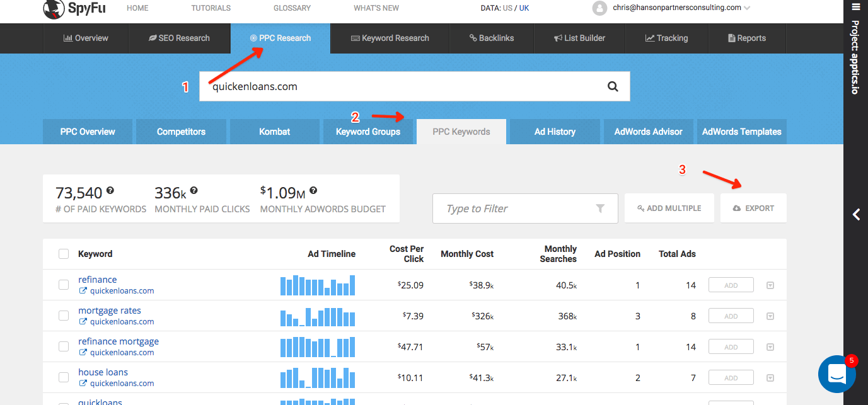Check the house loans row checkbox

pos(64,377)
